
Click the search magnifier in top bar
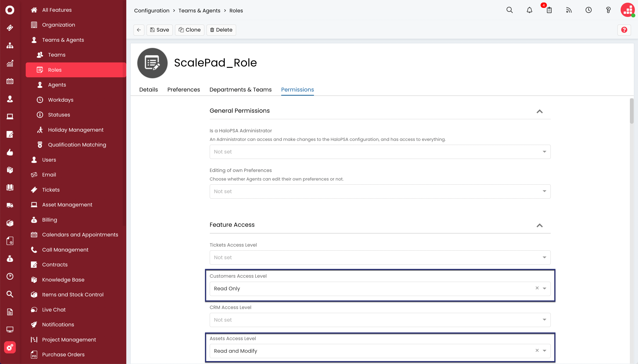pos(509,10)
